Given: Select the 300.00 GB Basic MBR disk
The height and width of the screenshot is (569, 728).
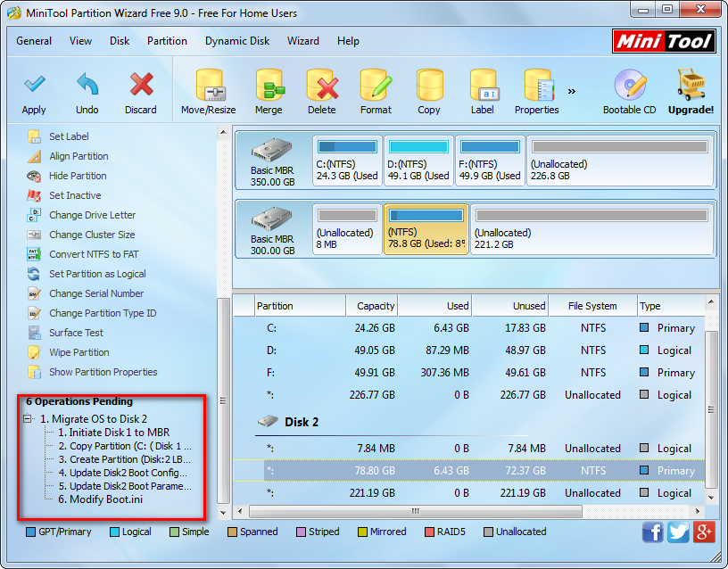Looking at the screenshot, I should (272, 230).
